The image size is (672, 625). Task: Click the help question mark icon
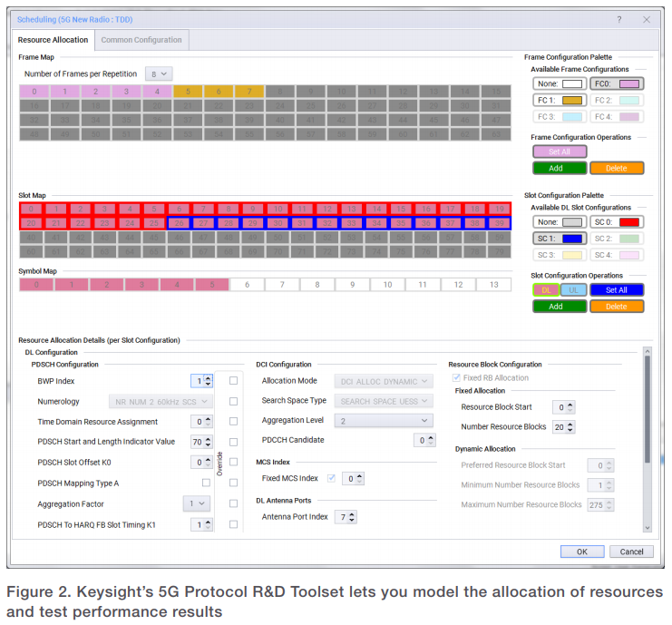tap(619, 19)
